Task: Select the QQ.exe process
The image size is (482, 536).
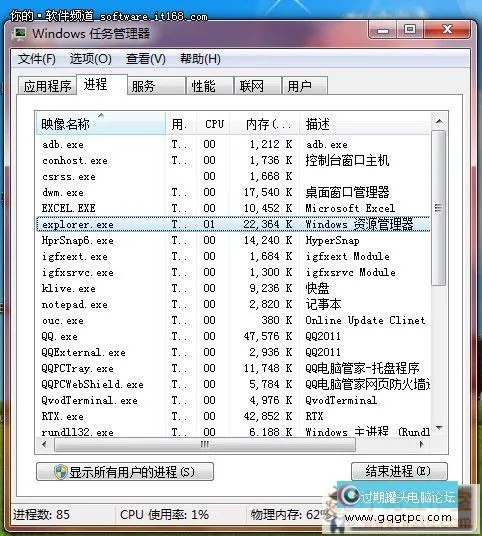Action: coord(233,336)
